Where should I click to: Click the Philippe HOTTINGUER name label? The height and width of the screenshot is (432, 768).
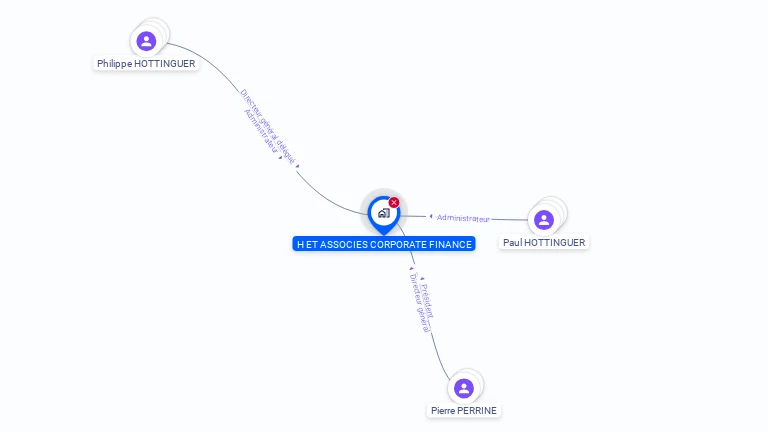(146, 64)
